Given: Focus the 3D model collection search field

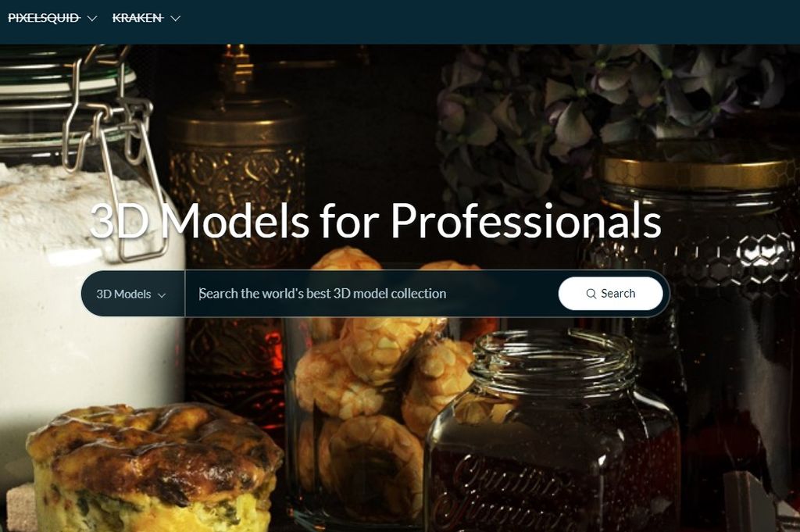Looking at the screenshot, I should [371, 294].
